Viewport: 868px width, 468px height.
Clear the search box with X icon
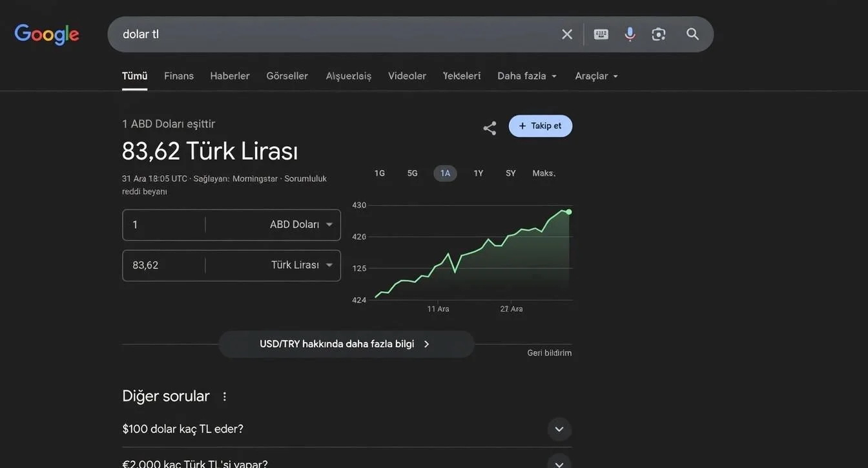567,34
